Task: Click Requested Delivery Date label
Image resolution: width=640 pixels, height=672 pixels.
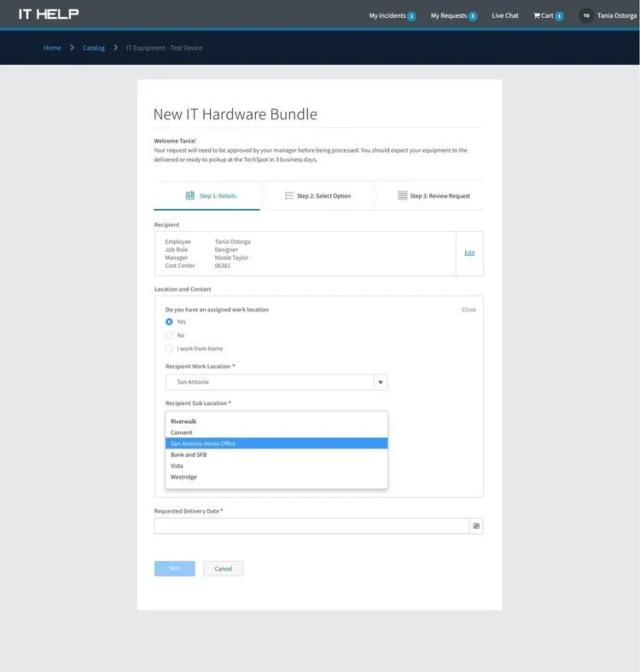Action: click(189, 511)
